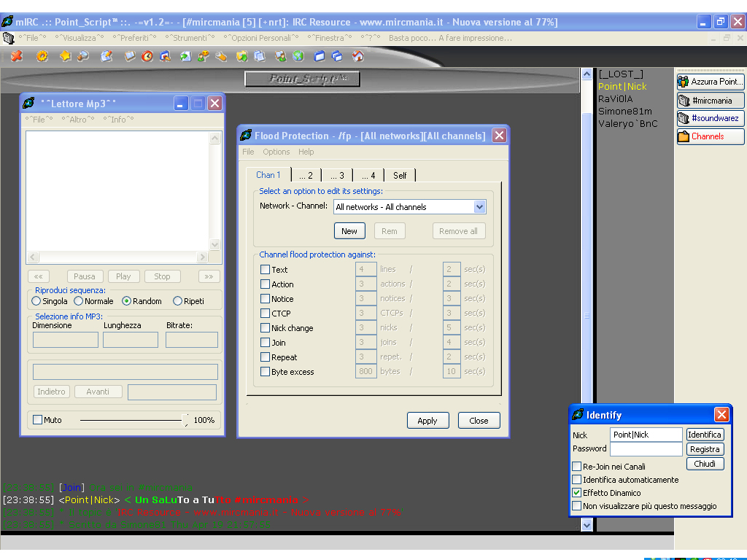The height and width of the screenshot is (560, 747).
Task: Open the Altro menu in Lettore Mp3
Action: [77, 120]
